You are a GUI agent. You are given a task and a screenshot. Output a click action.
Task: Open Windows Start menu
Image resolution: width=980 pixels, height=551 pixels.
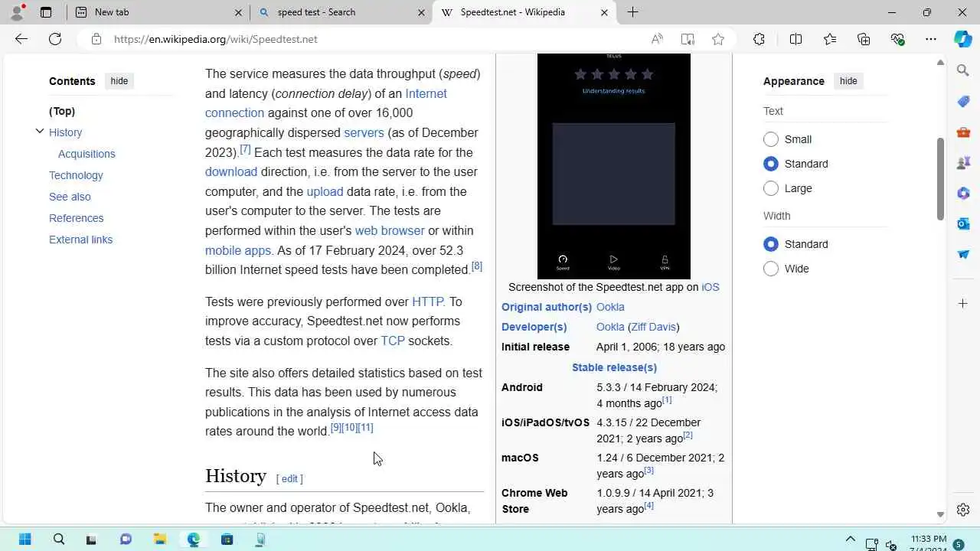(x=24, y=540)
